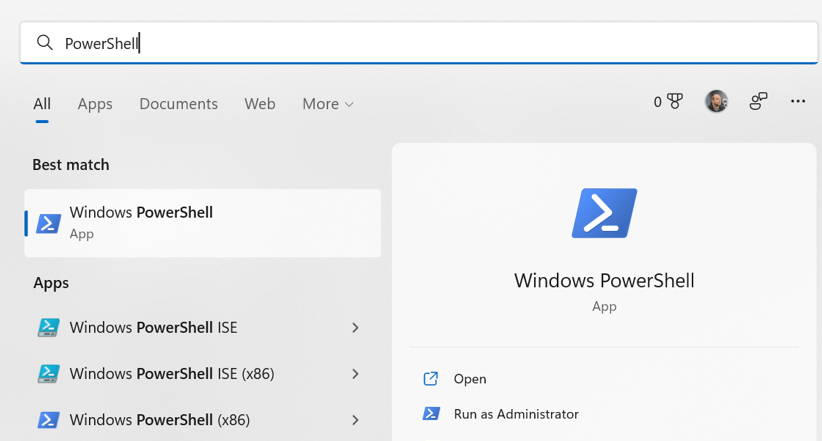Click Open in the details pane
Screen dimensions: 822x441
(x=469, y=379)
